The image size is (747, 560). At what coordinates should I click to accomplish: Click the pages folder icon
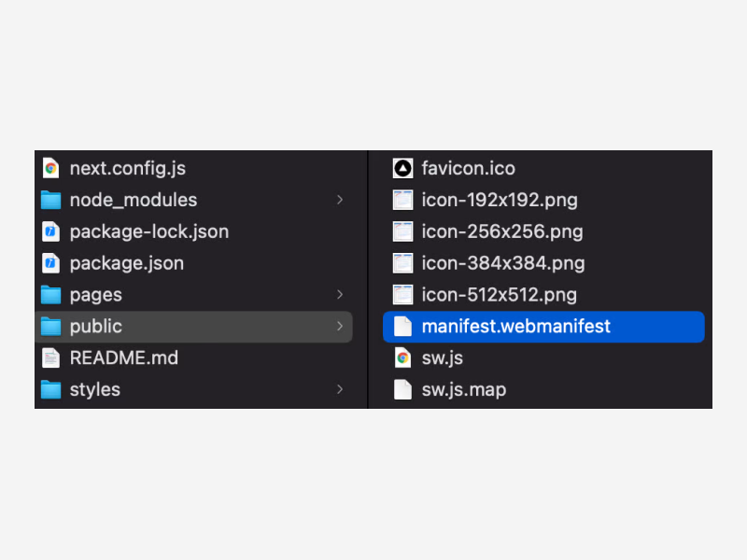(50, 295)
